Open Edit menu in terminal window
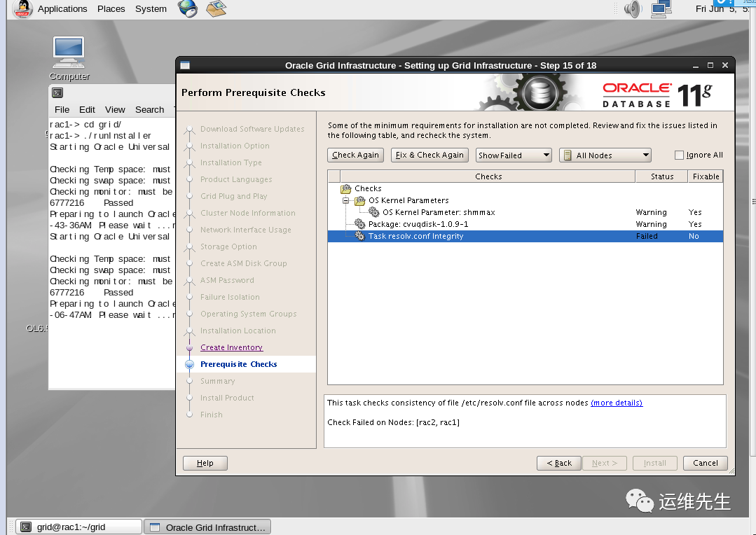Image resolution: width=756 pixels, height=535 pixels. pos(87,109)
